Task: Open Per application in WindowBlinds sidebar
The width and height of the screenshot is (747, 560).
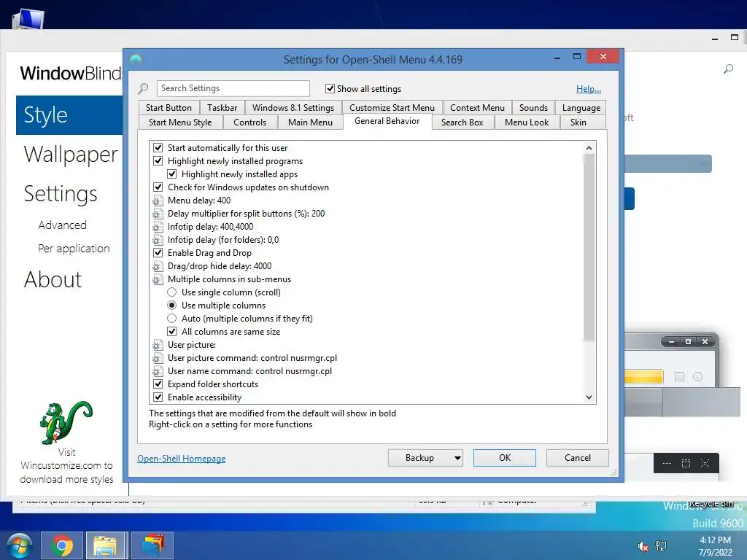Action: [74, 249]
